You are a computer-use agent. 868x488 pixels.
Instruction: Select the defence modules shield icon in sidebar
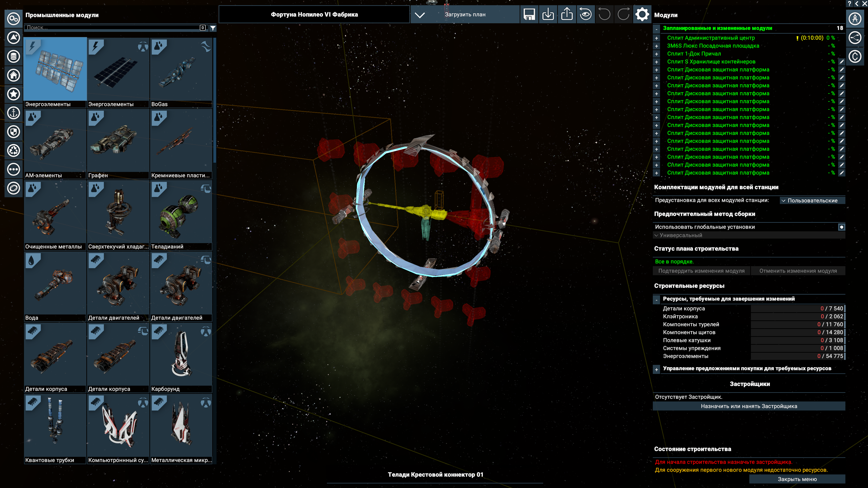pyautogui.click(x=14, y=132)
